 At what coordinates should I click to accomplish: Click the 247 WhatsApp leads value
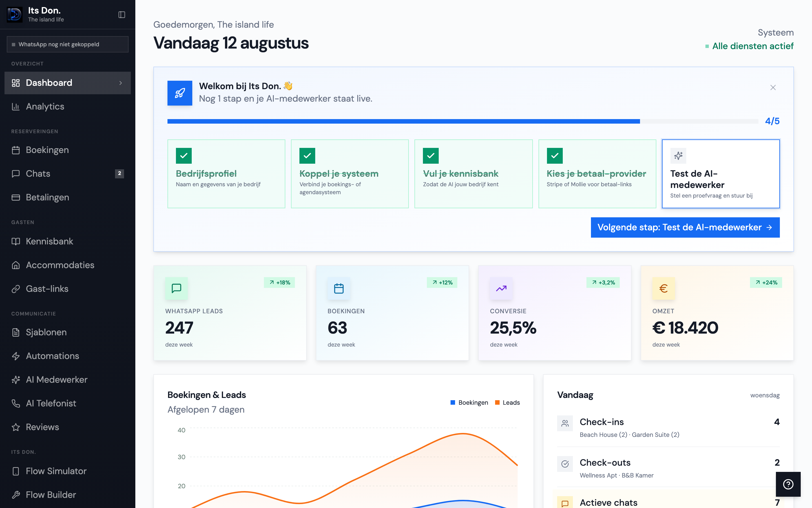coord(179,328)
